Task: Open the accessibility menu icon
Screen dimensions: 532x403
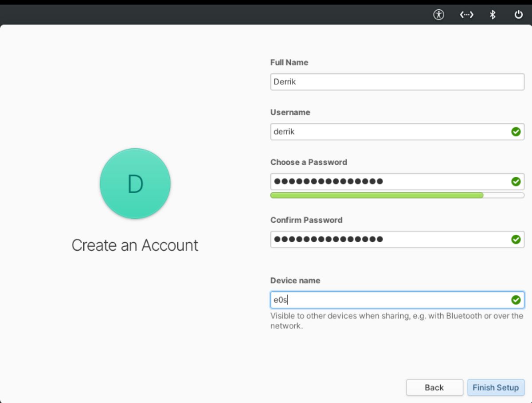Action: (438, 15)
